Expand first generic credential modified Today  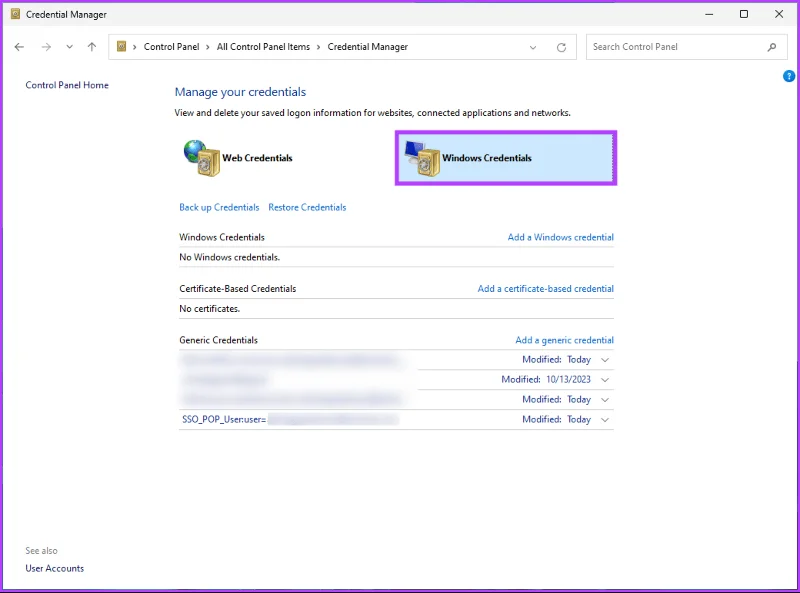click(605, 360)
